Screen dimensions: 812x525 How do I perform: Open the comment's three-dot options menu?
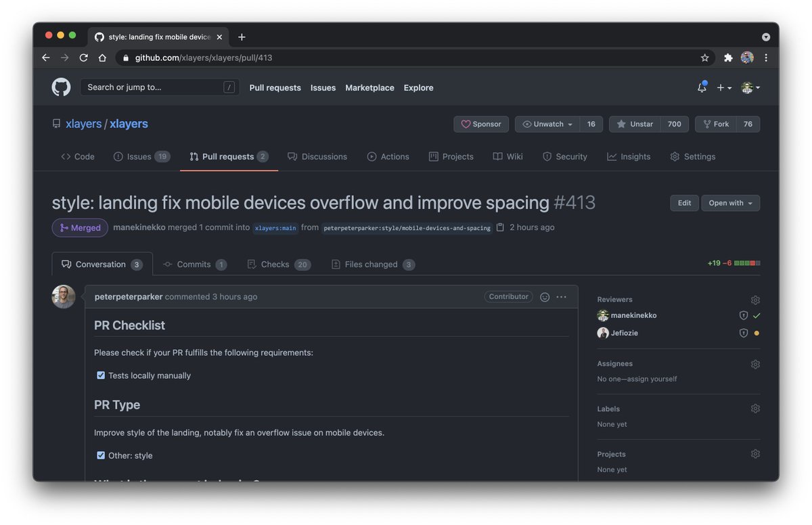[561, 297]
